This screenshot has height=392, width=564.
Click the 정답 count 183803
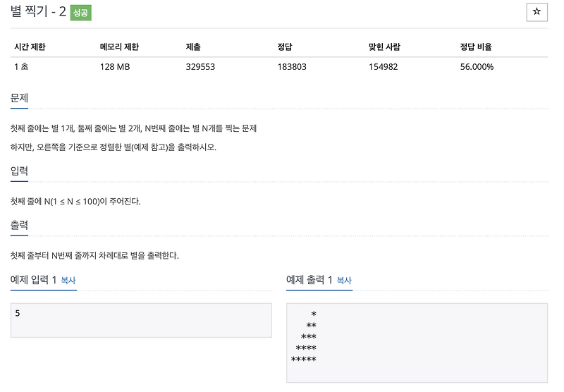click(x=292, y=67)
